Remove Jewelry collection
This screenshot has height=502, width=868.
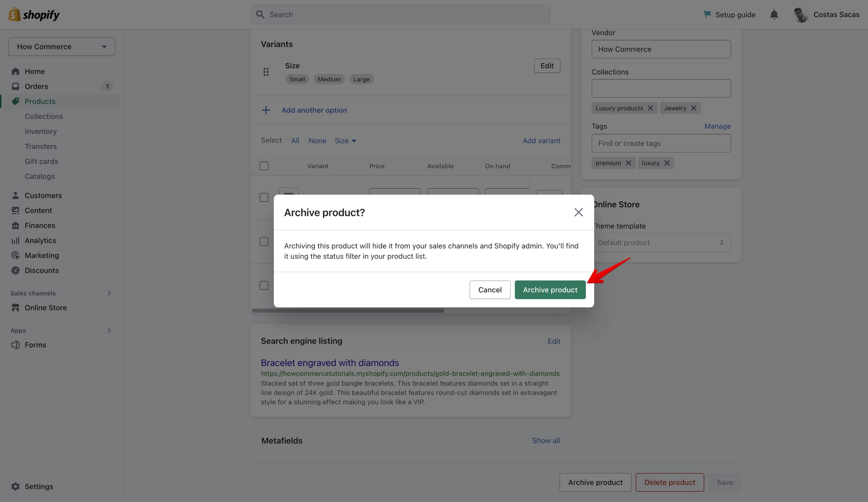693,108
